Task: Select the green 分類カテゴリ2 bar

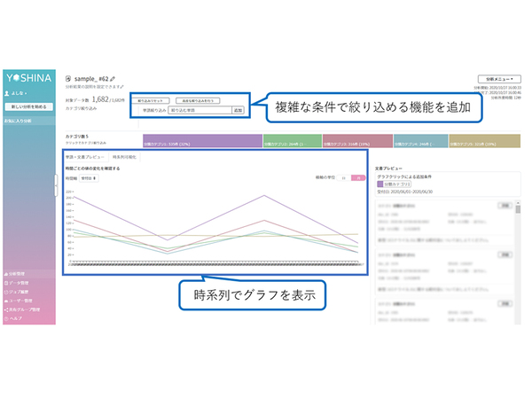Action: click(x=293, y=141)
